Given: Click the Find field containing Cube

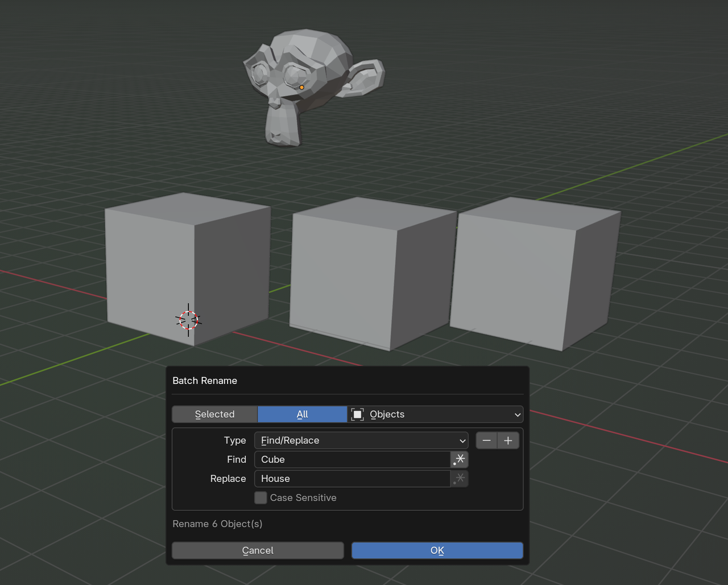Looking at the screenshot, I should tap(353, 459).
